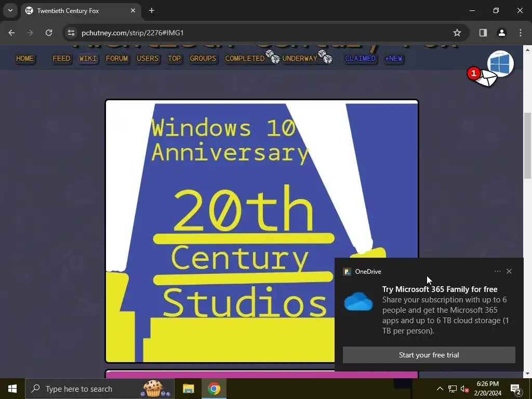The height and width of the screenshot is (399, 532).
Task: Bookmark this page with the star
Action: coord(457,33)
